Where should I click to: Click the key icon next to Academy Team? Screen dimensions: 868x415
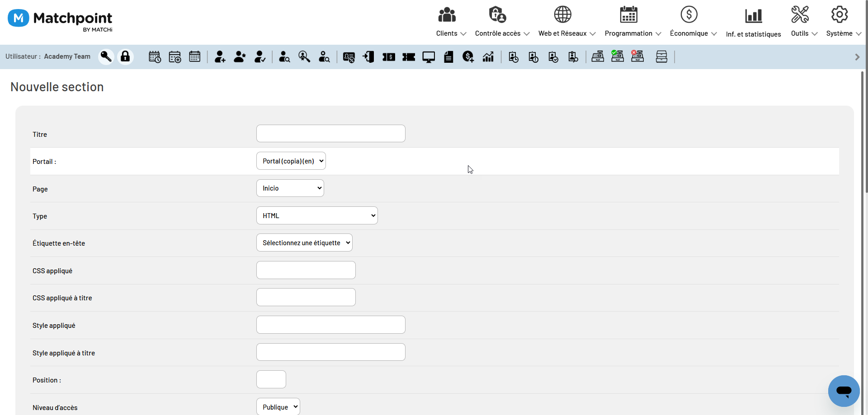106,57
